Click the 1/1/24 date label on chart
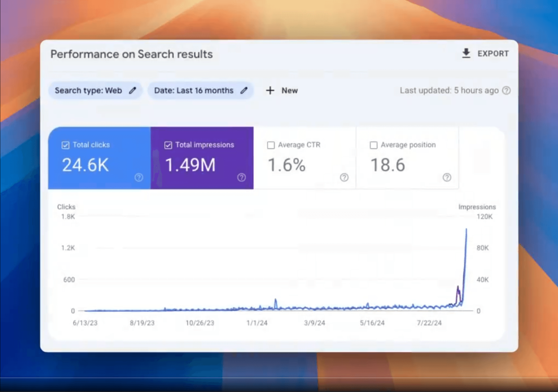The height and width of the screenshot is (392, 558). [257, 323]
